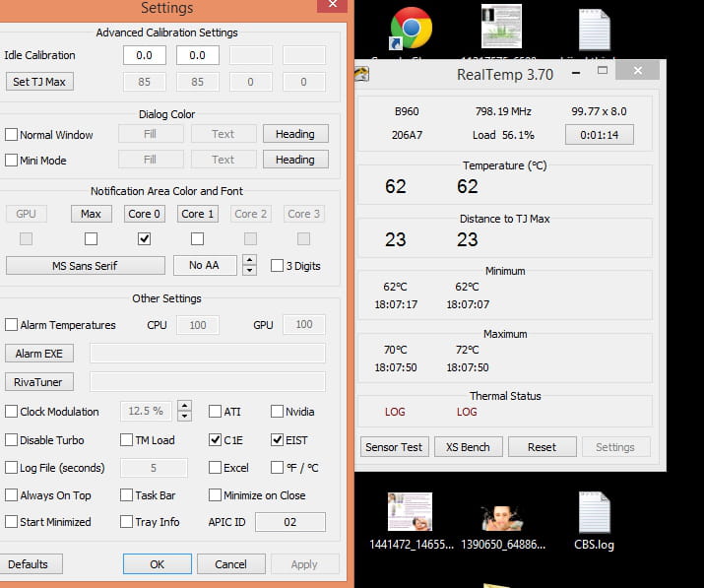704x588 pixels.
Task: Click first LOG thermal status text
Action: (x=395, y=412)
